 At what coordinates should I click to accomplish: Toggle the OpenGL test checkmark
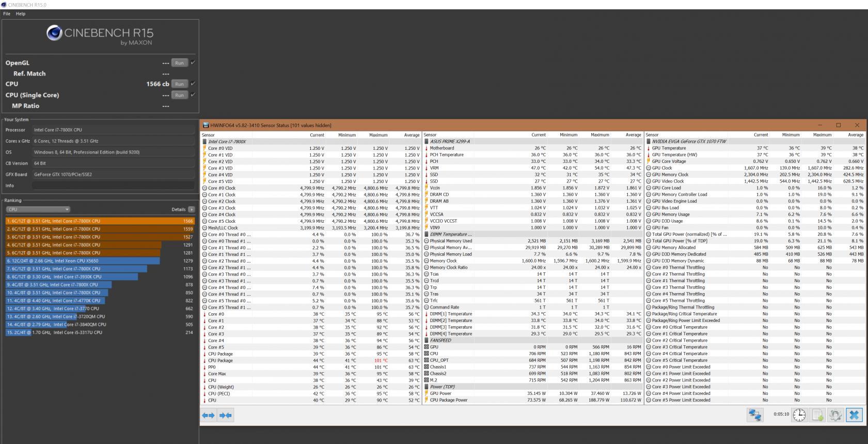tap(193, 63)
